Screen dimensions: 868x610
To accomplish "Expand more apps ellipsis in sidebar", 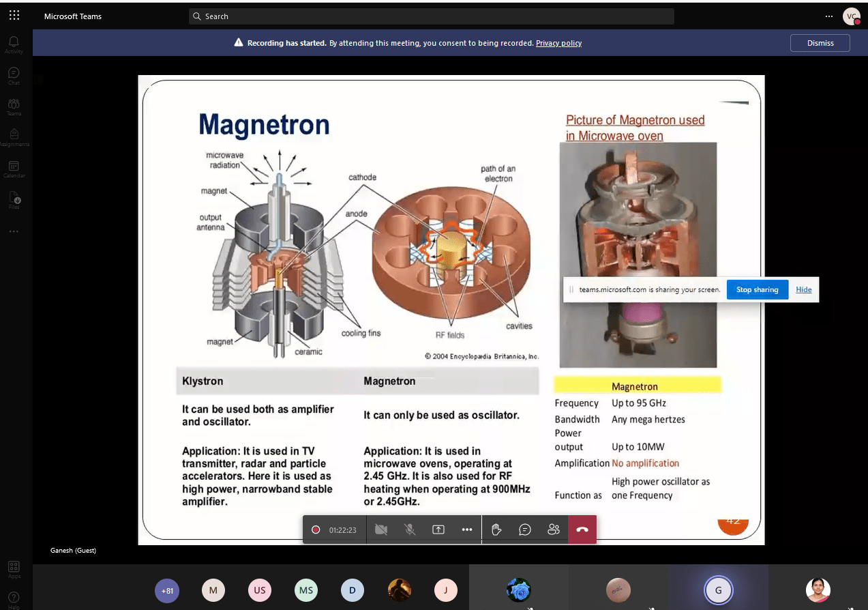I will coord(14,231).
